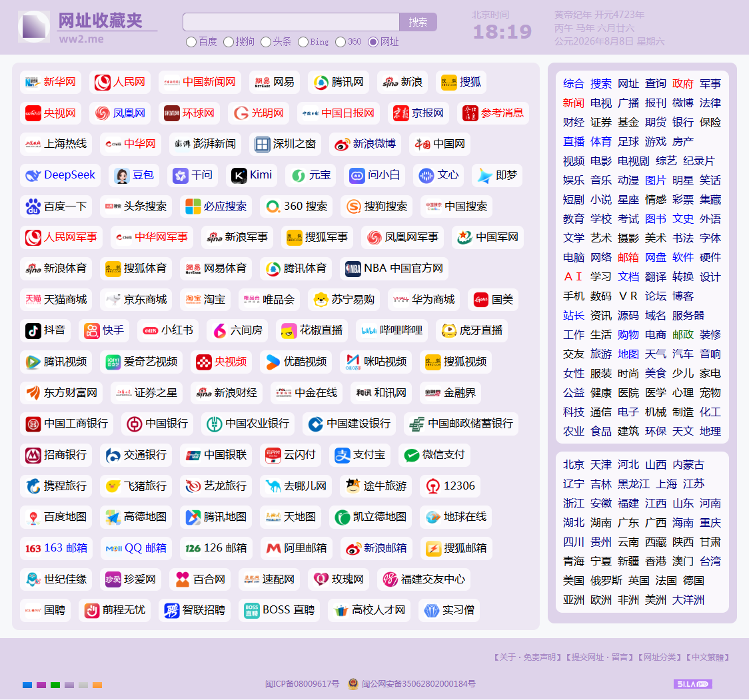749x700 pixels.
Task: Choose the 头条 search radio
Action: 266,42
